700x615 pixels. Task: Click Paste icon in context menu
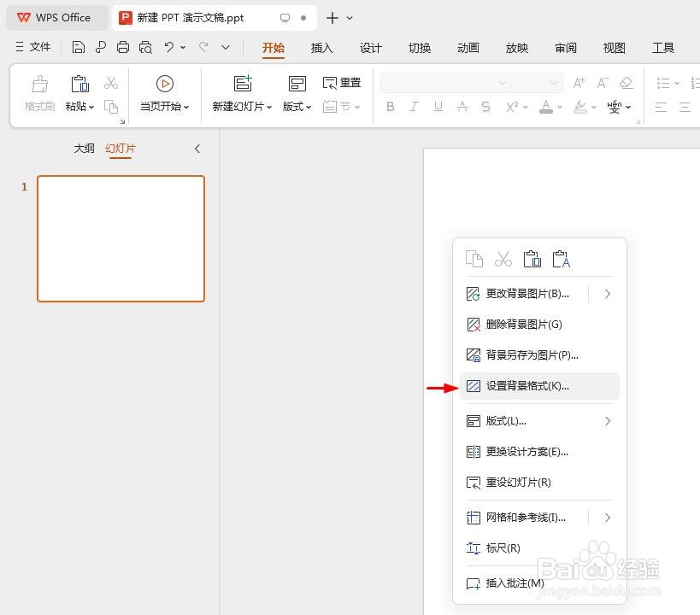tap(532, 259)
